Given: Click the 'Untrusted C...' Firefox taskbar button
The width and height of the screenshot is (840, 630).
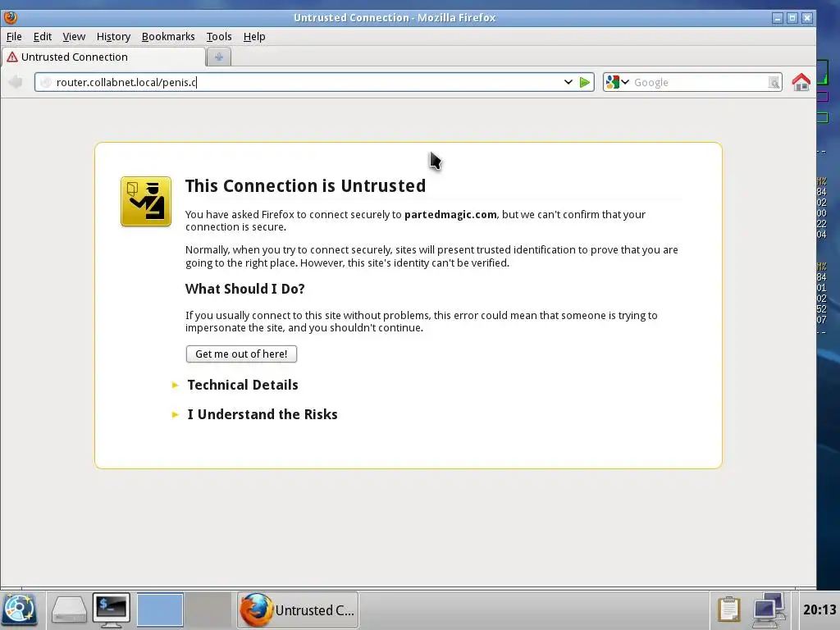Looking at the screenshot, I should pyautogui.click(x=298, y=609).
